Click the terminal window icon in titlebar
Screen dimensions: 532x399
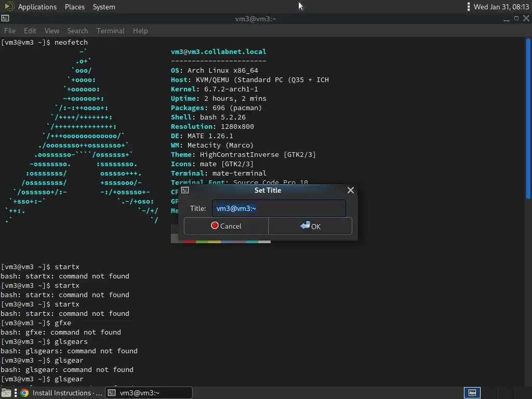coord(5,18)
